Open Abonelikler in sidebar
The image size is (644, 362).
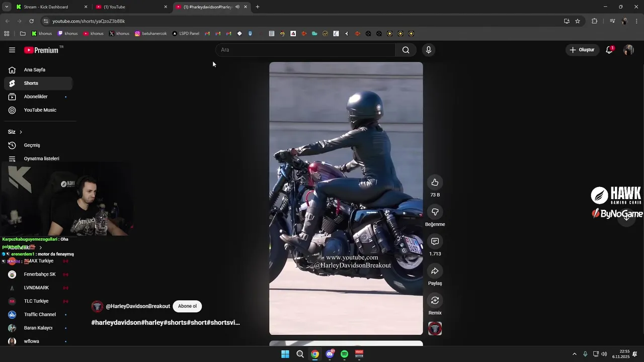38,97
